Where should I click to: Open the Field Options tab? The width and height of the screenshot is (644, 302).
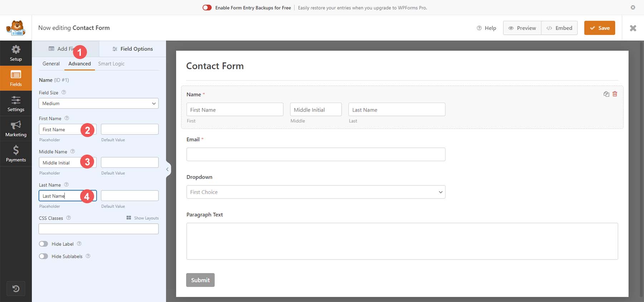coord(132,49)
